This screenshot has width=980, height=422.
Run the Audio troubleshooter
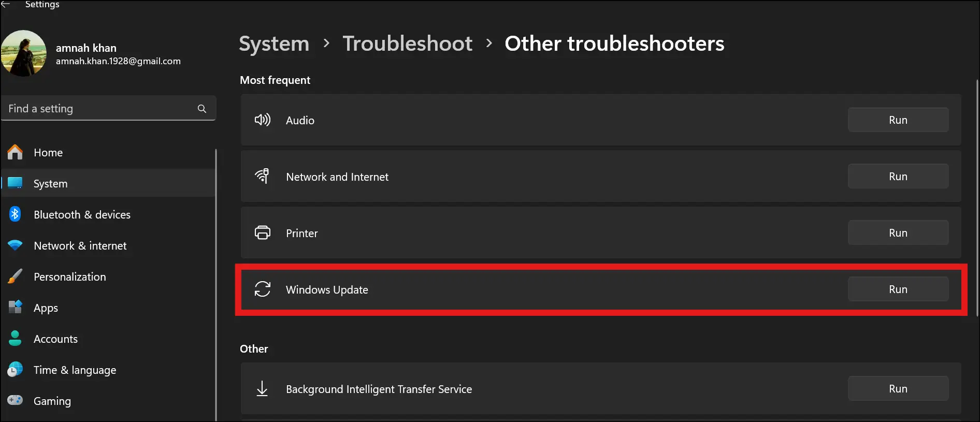click(898, 120)
